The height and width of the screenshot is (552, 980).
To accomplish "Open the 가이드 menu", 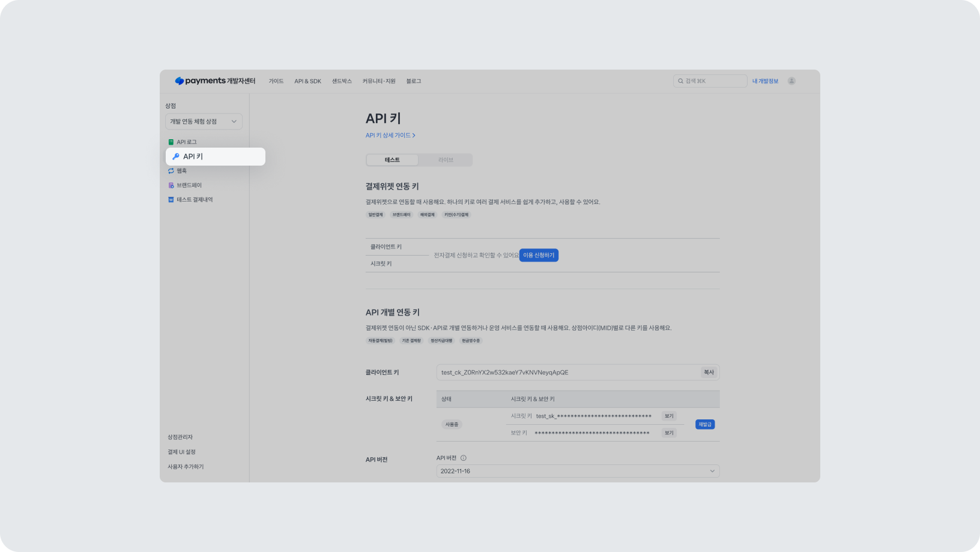I will tap(276, 81).
